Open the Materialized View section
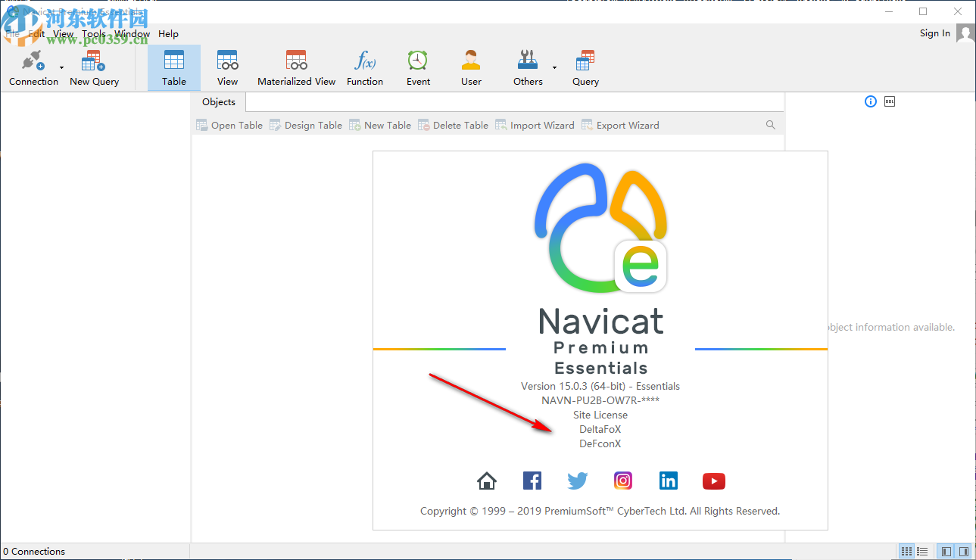This screenshot has width=976, height=560. click(x=295, y=67)
